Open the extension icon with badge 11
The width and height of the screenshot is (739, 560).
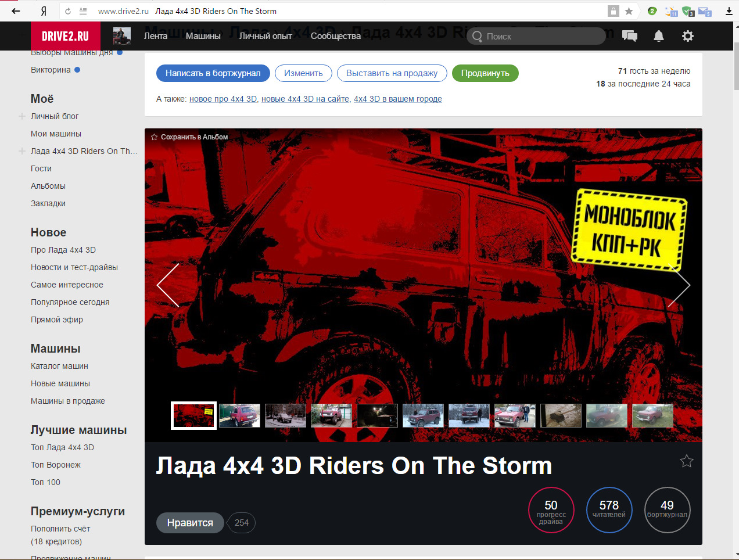671,11
